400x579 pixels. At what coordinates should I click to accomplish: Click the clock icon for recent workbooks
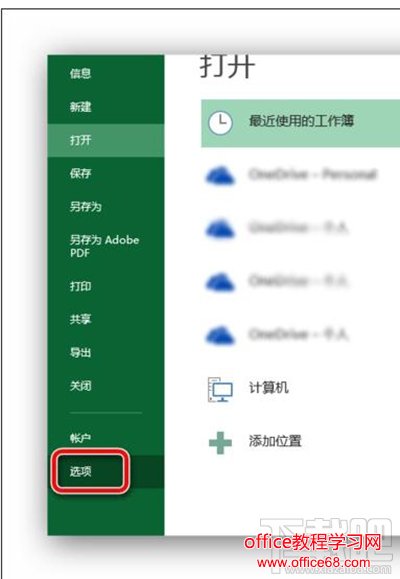pos(220,122)
